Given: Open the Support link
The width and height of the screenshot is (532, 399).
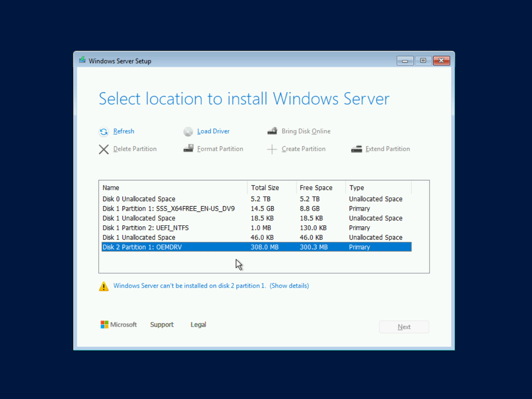Looking at the screenshot, I should coord(162,325).
